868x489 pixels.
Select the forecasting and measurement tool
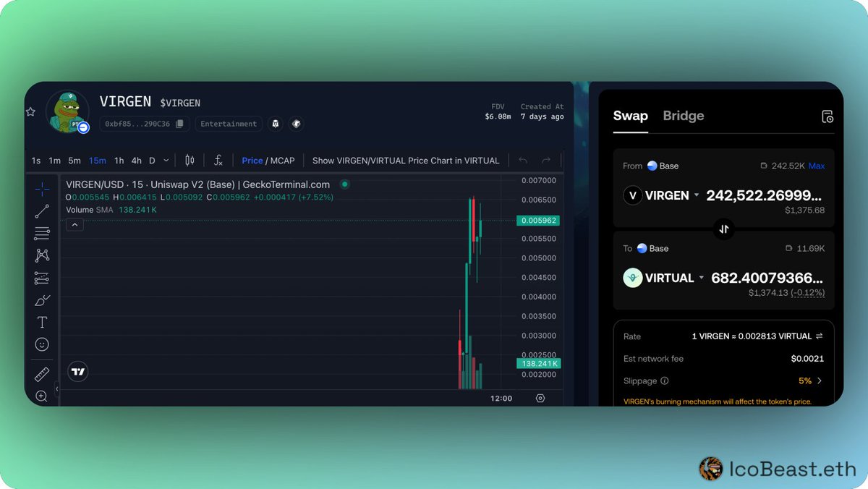click(x=42, y=278)
